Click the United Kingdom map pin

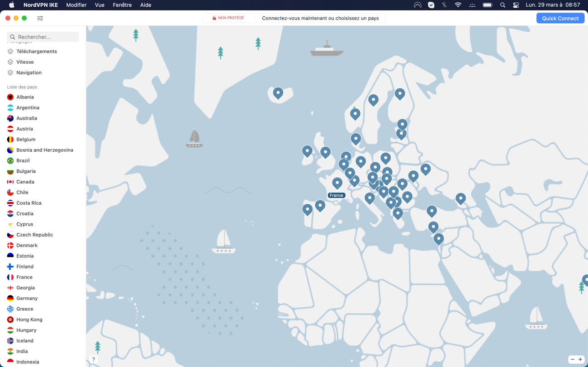(325, 152)
